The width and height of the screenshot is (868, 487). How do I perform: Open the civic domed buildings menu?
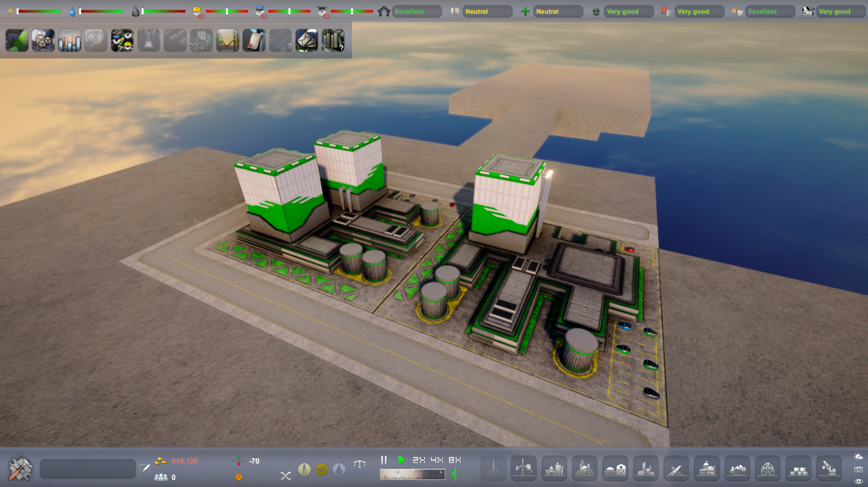click(x=707, y=468)
